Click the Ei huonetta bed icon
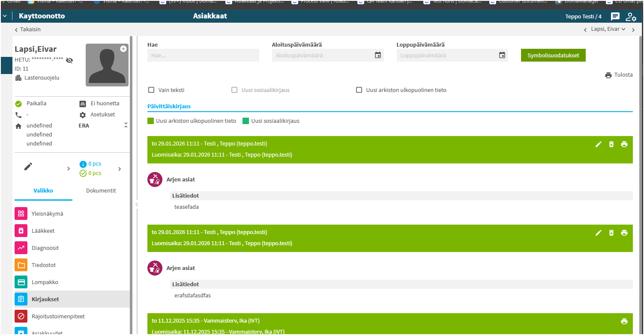The width and height of the screenshot is (644, 335). pyautogui.click(x=83, y=104)
